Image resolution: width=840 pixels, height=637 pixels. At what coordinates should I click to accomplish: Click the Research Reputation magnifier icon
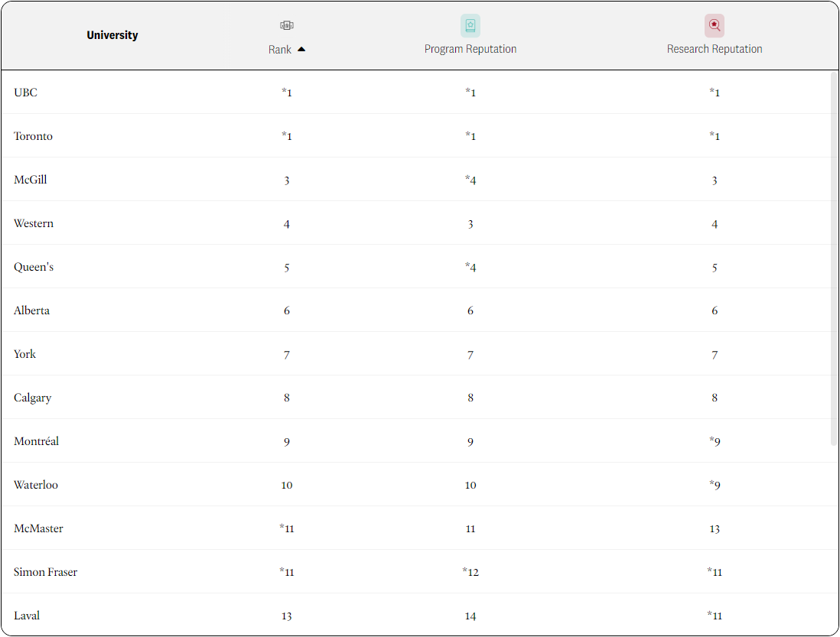point(714,25)
